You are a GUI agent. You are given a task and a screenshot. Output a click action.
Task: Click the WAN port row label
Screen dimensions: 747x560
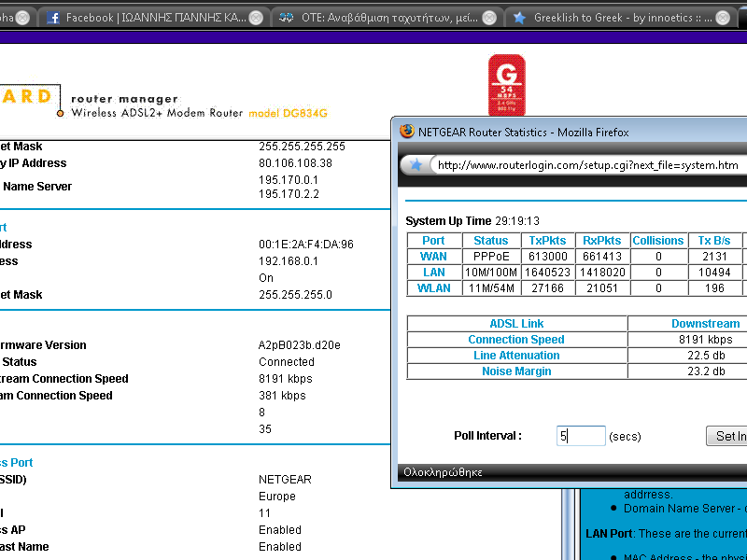433,256
